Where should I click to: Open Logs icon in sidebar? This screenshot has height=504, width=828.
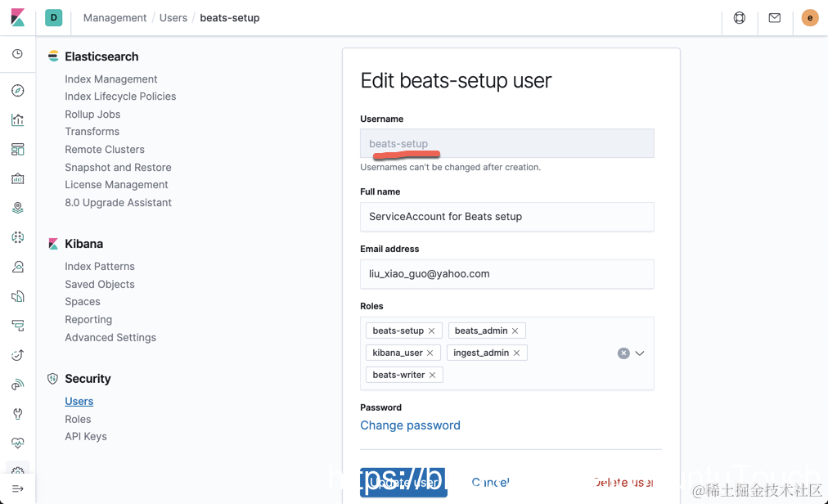17,296
